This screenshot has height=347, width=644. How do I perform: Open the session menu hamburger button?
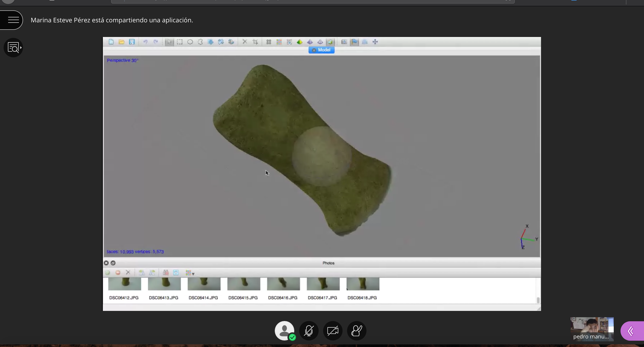pos(13,20)
